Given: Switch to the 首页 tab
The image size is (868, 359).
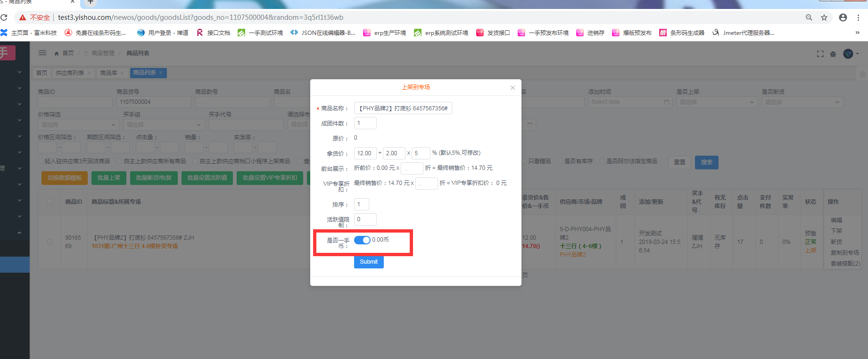Looking at the screenshot, I should click(41, 73).
